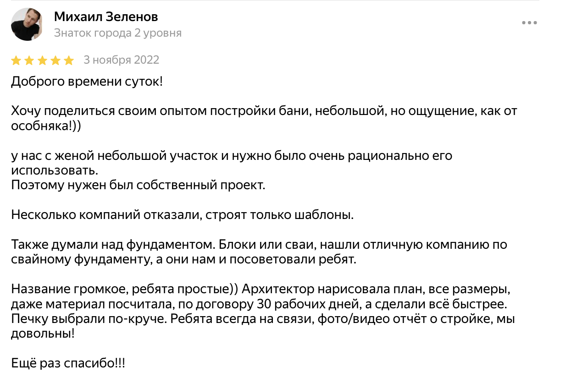Click the line starting Печку выбрали по-круче
The image size is (588, 383).
coord(263,319)
